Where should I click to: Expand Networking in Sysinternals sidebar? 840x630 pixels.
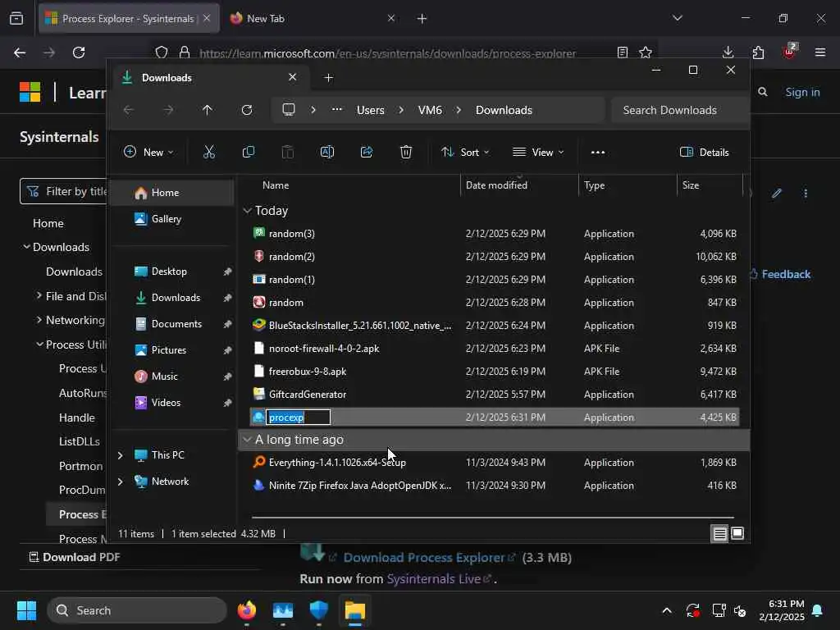39,320
